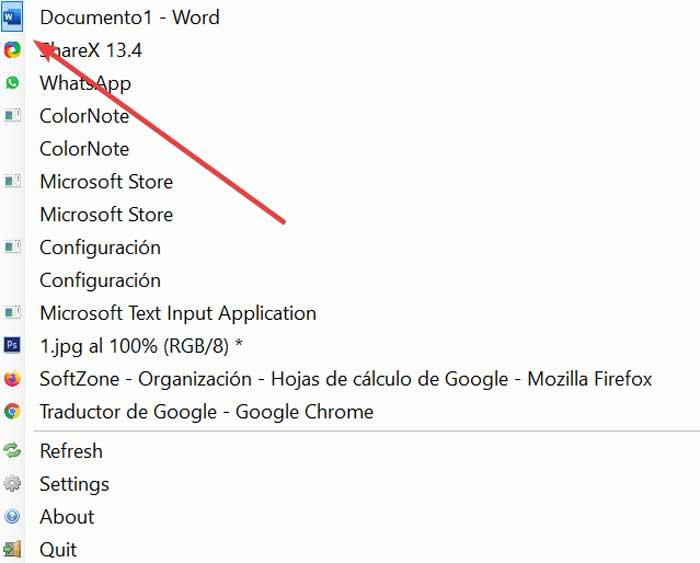
Task: Click the Word icon beside Documento1
Action: (12, 17)
